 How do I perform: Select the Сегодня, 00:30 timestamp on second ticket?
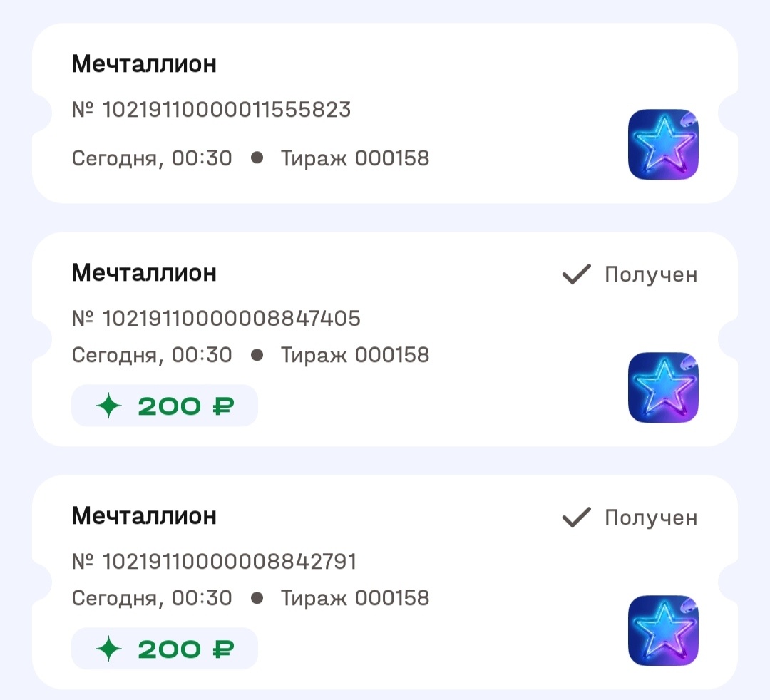tap(150, 354)
